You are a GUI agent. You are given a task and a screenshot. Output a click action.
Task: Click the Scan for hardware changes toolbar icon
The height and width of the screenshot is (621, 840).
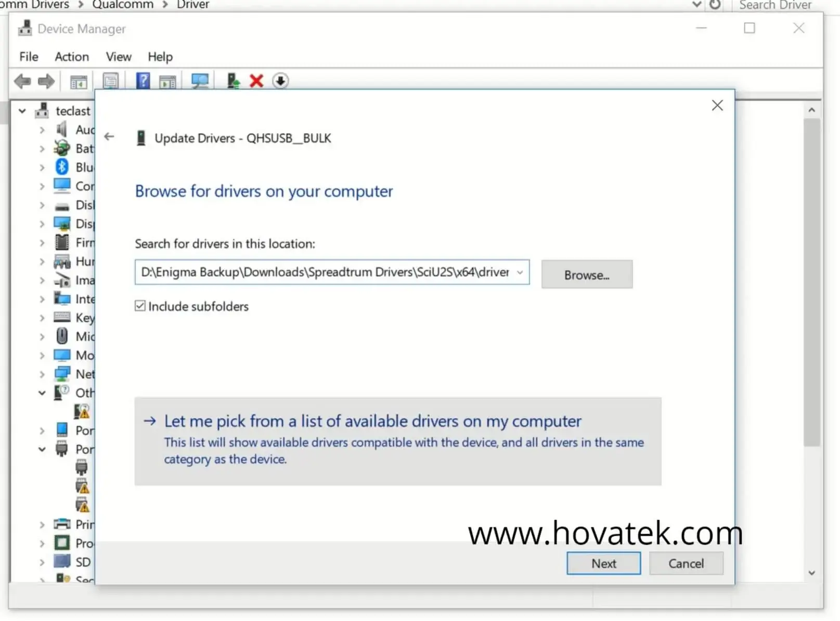200,81
